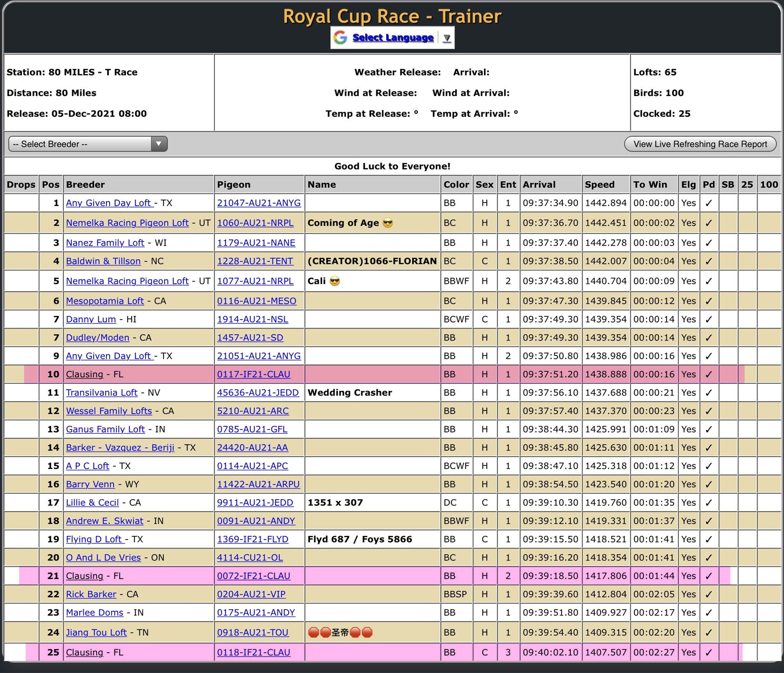Open Any Given Day Loft first-place link
The width and height of the screenshot is (784, 673).
tap(109, 203)
